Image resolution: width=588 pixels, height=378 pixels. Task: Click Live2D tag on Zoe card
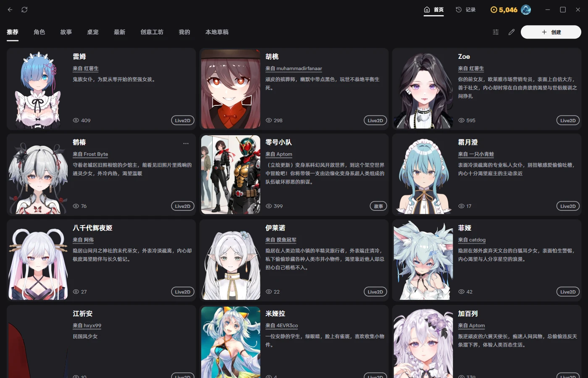(x=568, y=121)
